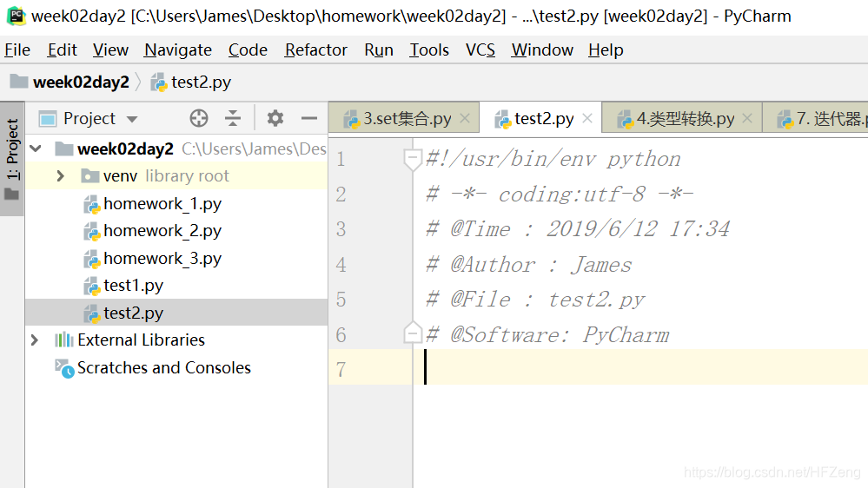Screen dimensions: 868x488
Task: Open the Refactor menu
Action: (x=316, y=49)
